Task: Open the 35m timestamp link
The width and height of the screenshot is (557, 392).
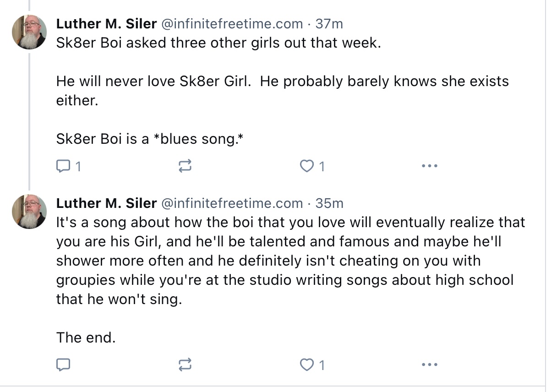Action: click(x=329, y=203)
